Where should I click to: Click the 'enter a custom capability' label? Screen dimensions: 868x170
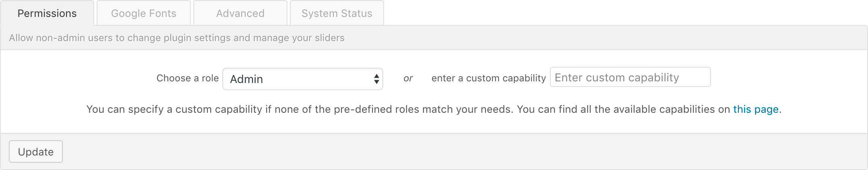489,78
